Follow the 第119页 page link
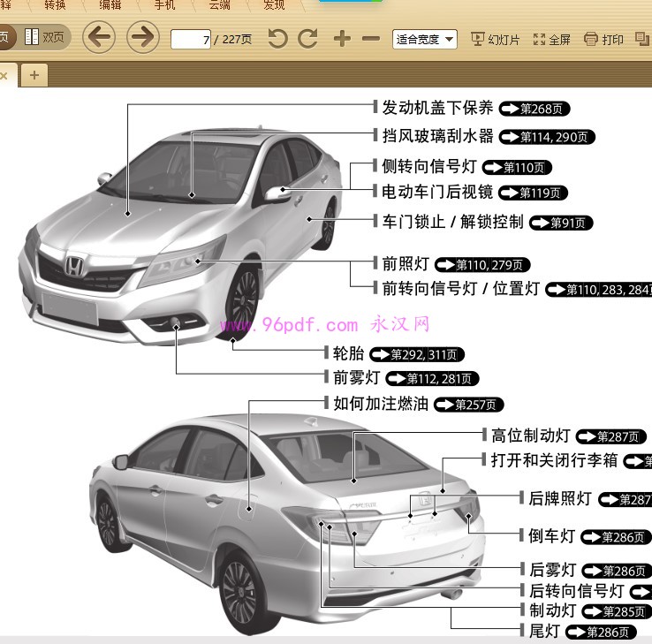This screenshot has width=652, height=644. (533, 193)
